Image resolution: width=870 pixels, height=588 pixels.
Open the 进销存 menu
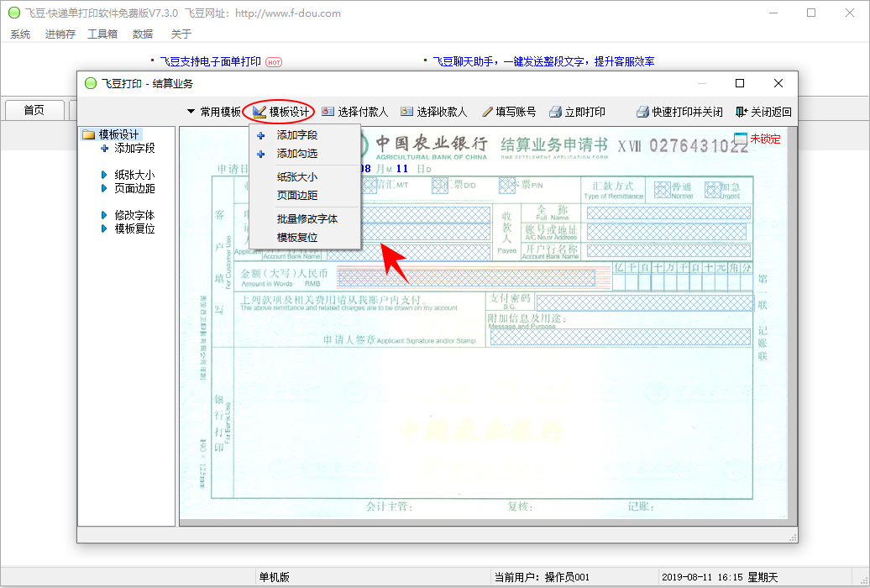(x=60, y=34)
